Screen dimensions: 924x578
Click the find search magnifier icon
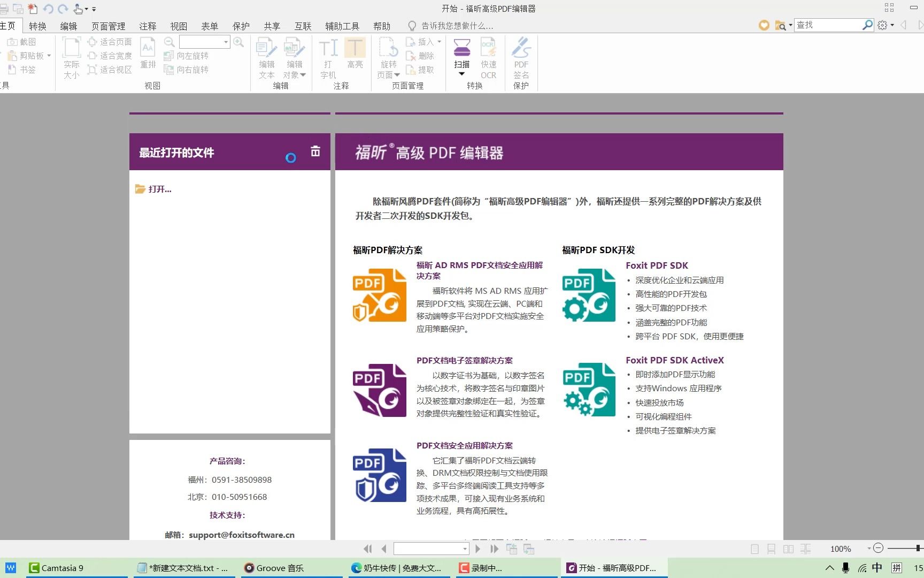click(867, 25)
